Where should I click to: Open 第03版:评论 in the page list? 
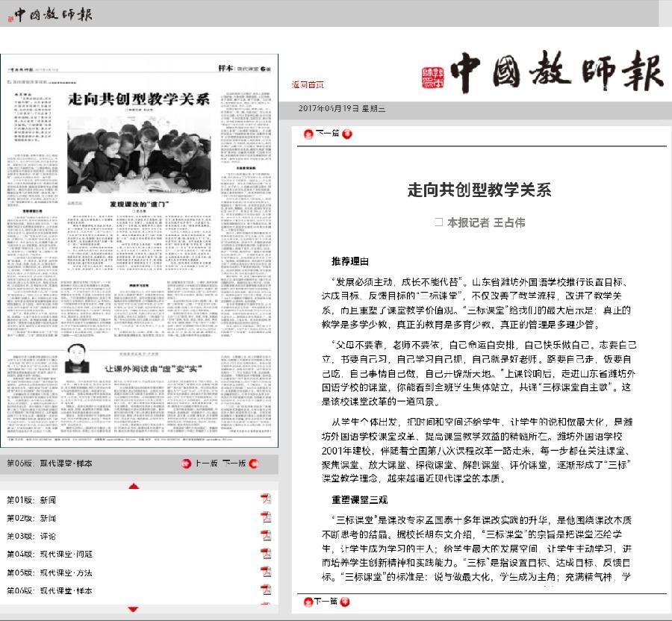coord(31,536)
